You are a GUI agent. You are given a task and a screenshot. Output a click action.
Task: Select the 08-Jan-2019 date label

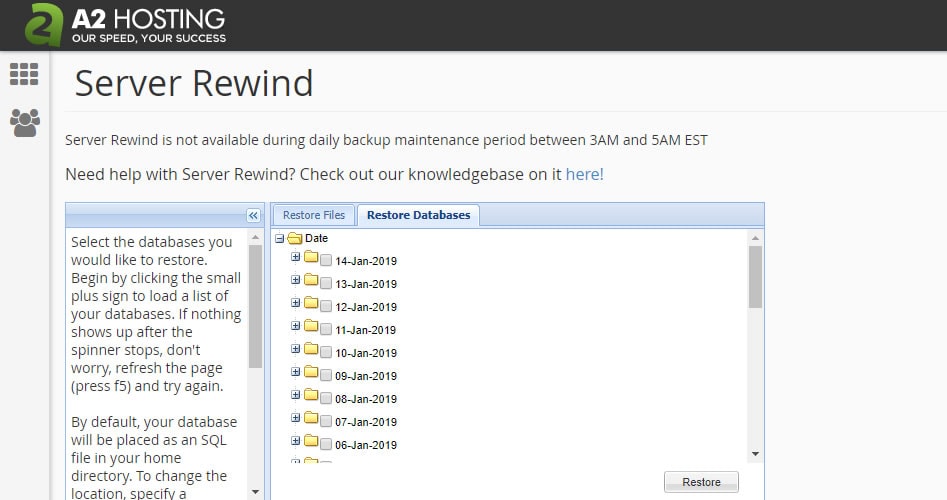pos(366,399)
